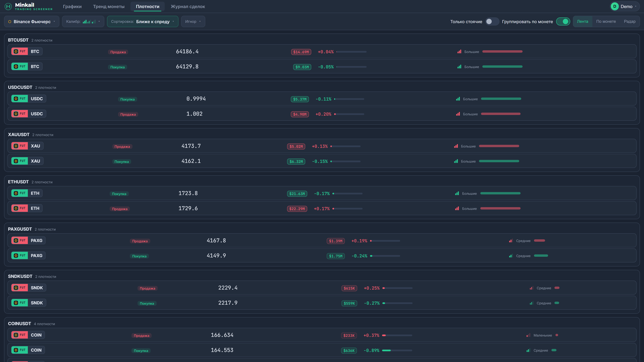Click the Demo user avatar icon

point(614,7)
